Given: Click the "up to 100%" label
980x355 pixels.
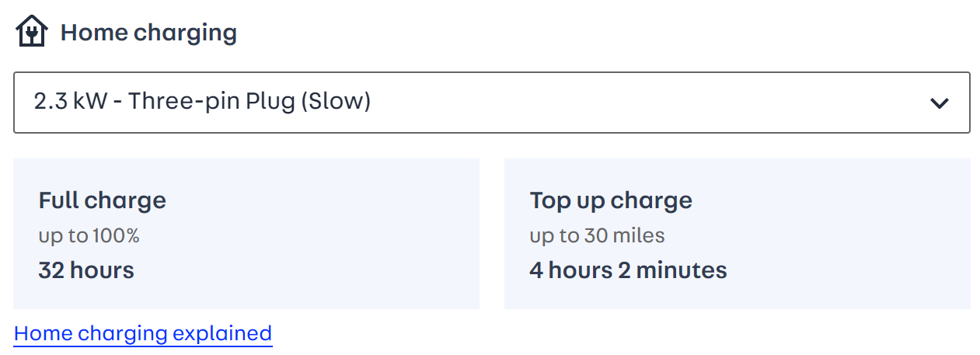Looking at the screenshot, I should click(89, 235).
